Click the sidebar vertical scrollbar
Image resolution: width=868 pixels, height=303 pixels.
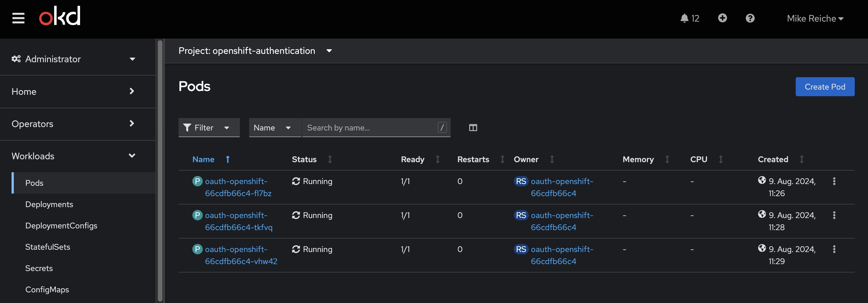pos(160,171)
